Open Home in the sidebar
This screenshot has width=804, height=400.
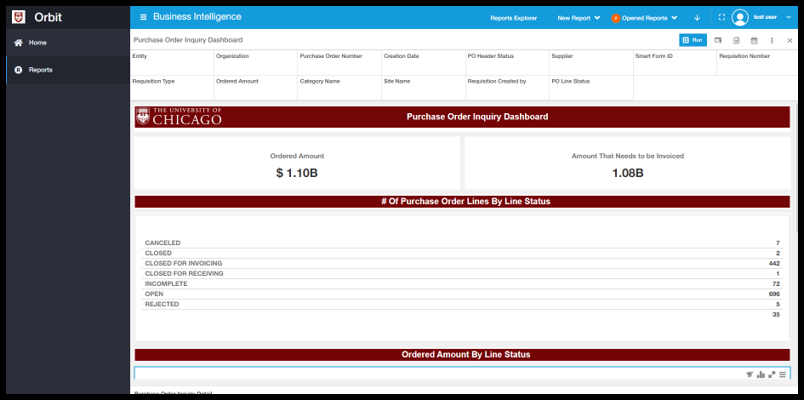click(68, 43)
